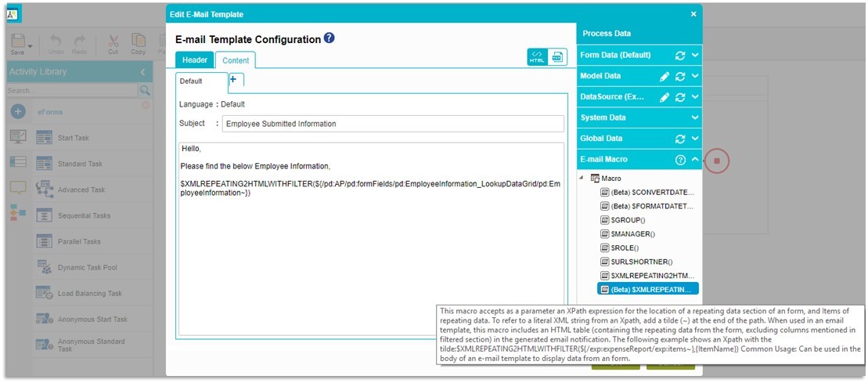868x383 pixels.
Task: Switch to HTML editor mode
Action: click(x=537, y=57)
